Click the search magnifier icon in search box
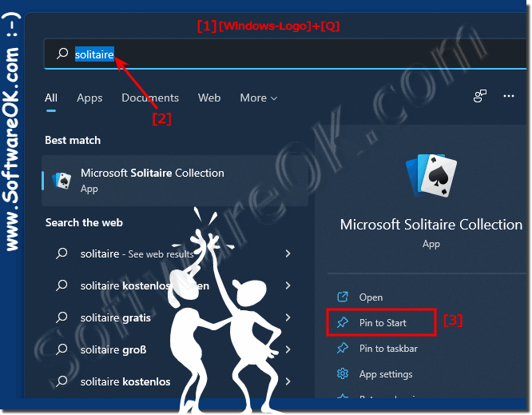 coord(62,54)
